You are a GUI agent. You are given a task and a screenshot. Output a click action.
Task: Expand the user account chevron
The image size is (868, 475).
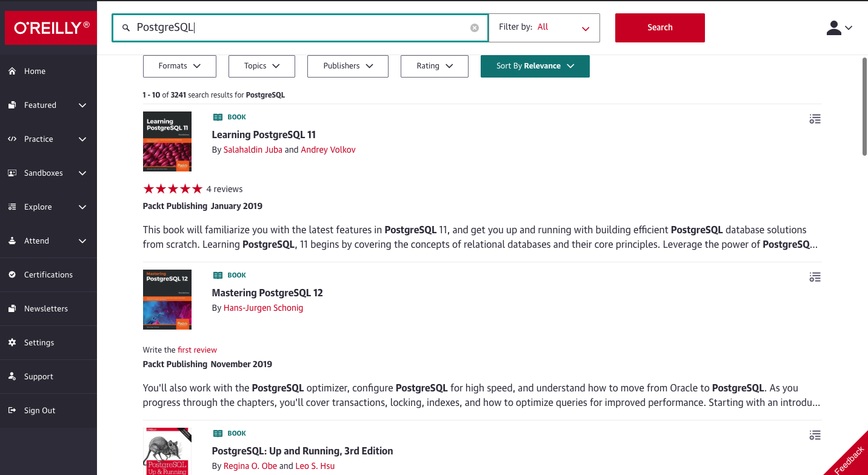point(849,28)
